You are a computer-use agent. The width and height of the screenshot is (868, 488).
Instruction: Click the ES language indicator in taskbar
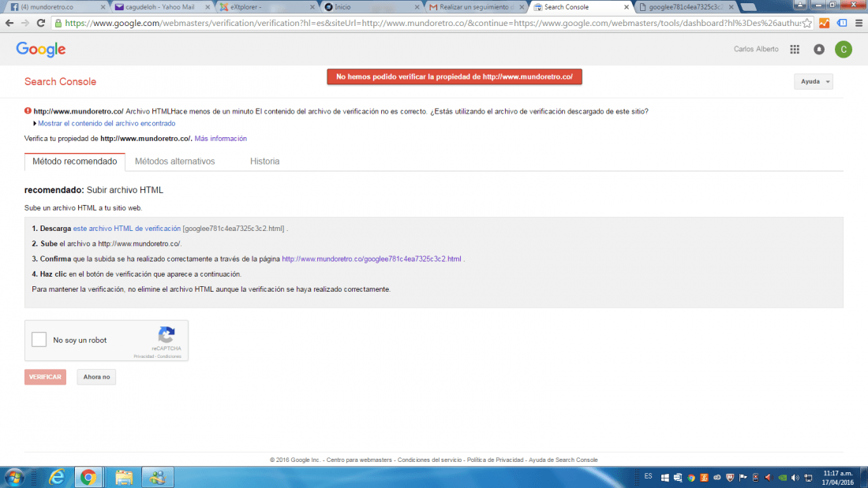click(x=648, y=476)
